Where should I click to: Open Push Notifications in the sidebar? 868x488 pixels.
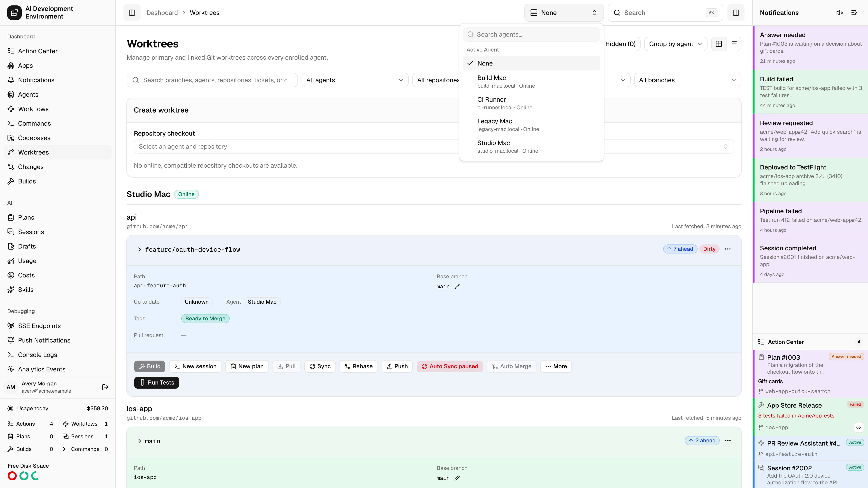point(58,340)
